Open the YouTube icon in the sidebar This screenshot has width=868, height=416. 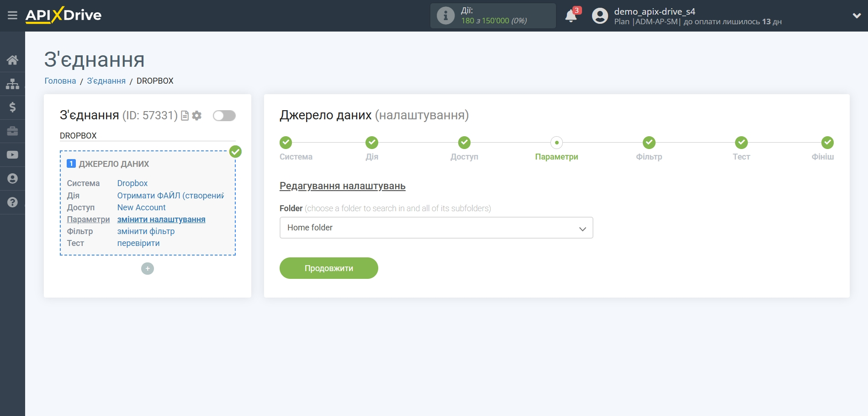12,155
